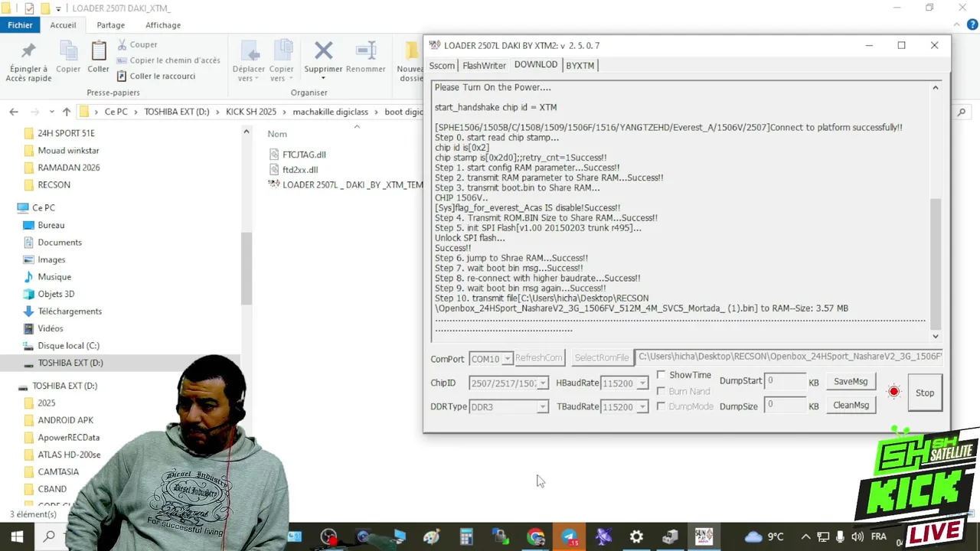Select Bureau in navigation pane

tap(51, 225)
